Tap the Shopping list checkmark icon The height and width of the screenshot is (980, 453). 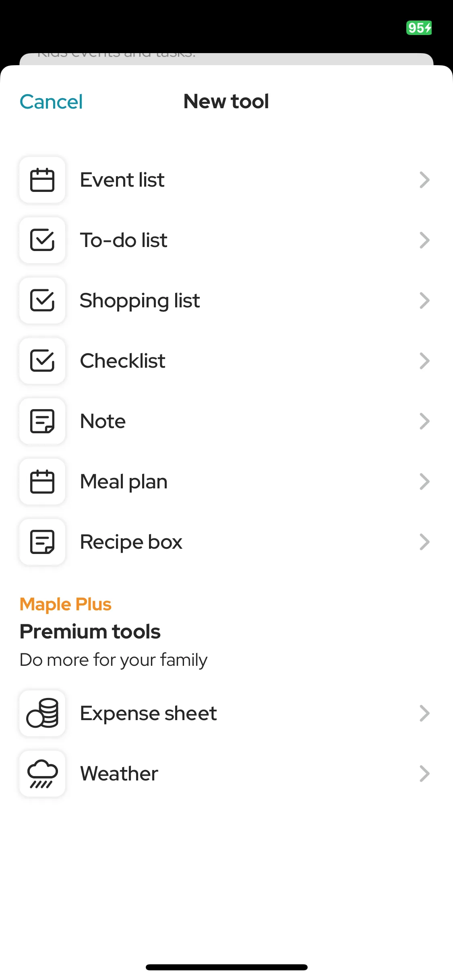[x=42, y=301]
